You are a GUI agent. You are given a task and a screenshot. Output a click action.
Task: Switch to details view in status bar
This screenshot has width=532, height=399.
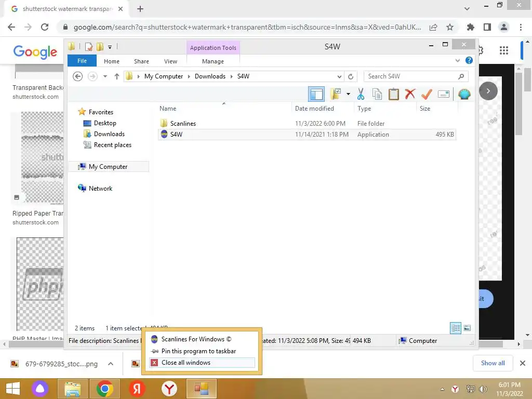[x=455, y=328]
